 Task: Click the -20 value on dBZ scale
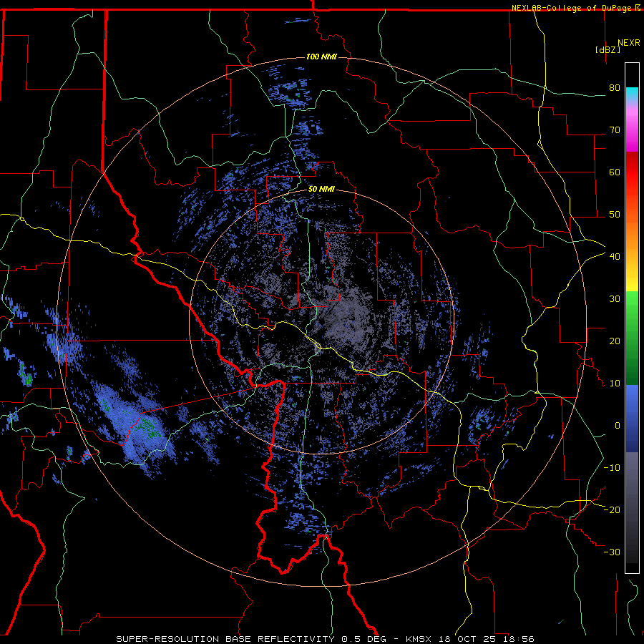click(x=612, y=509)
